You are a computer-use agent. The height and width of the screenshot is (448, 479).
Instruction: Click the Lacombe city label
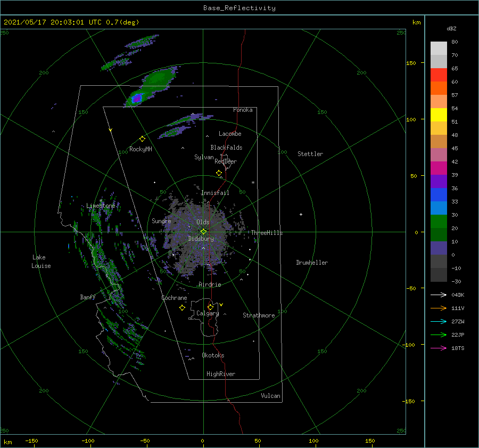point(230,134)
